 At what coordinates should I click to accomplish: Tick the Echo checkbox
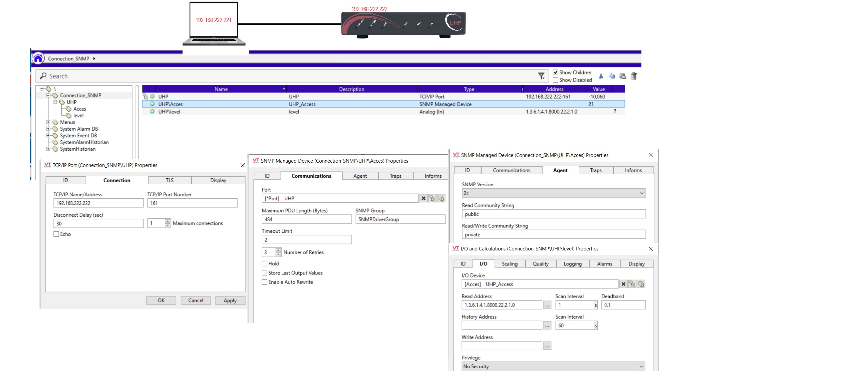tap(56, 234)
